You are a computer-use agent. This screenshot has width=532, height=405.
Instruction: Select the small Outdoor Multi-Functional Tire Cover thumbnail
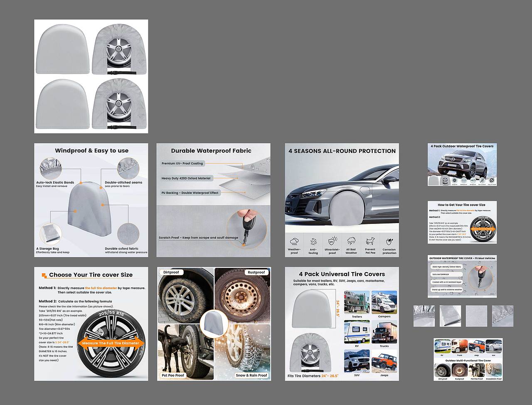(x=468, y=359)
